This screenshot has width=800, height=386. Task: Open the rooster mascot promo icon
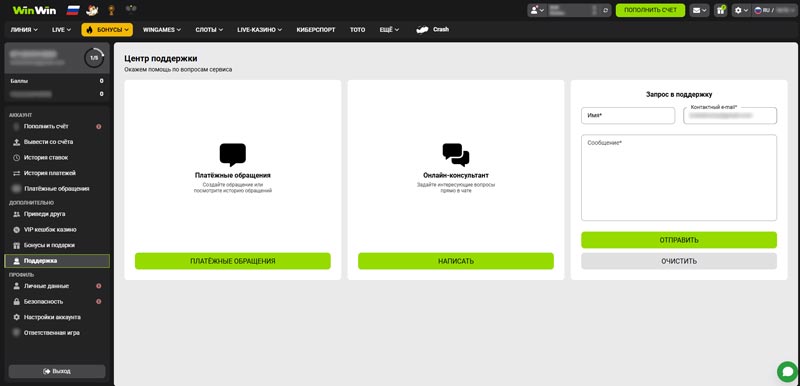coord(92,10)
